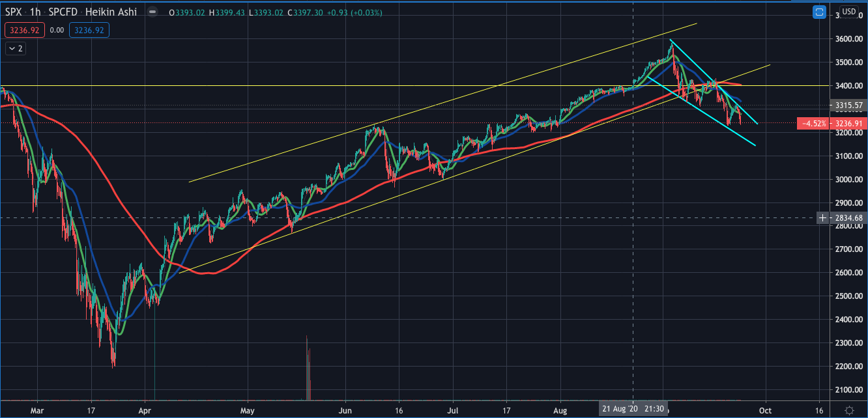Click the 2834.68 crosshair price label

[x=847, y=217]
